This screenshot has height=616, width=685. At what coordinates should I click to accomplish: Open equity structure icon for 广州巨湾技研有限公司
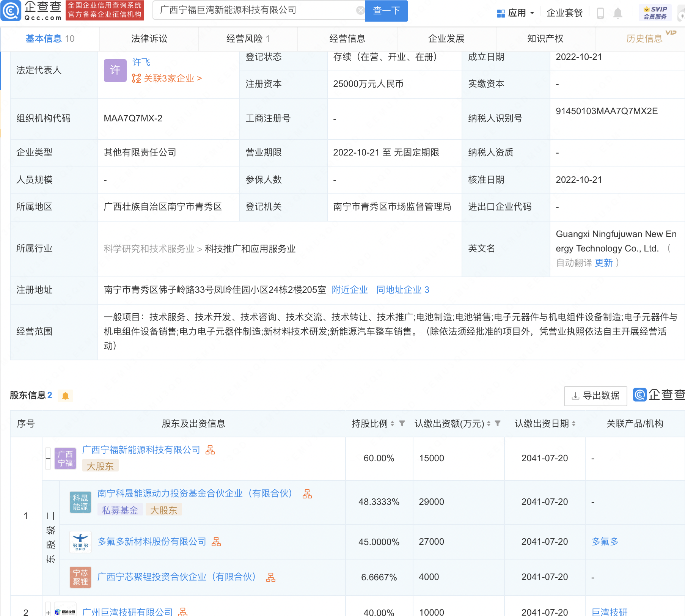pos(183,612)
